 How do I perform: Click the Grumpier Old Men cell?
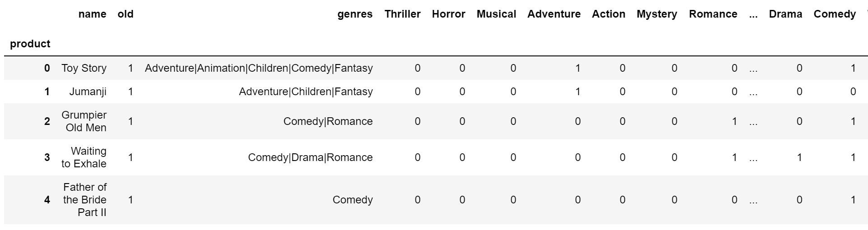click(x=84, y=121)
